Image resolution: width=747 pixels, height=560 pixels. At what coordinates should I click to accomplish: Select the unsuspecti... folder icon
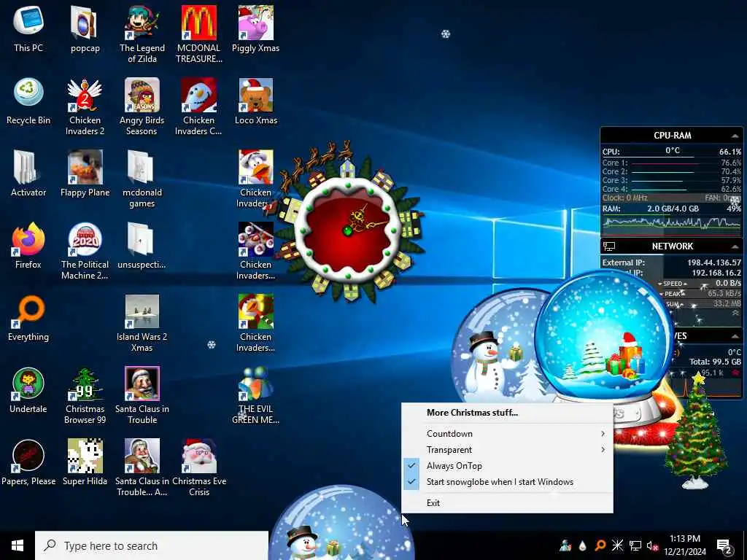(x=142, y=246)
